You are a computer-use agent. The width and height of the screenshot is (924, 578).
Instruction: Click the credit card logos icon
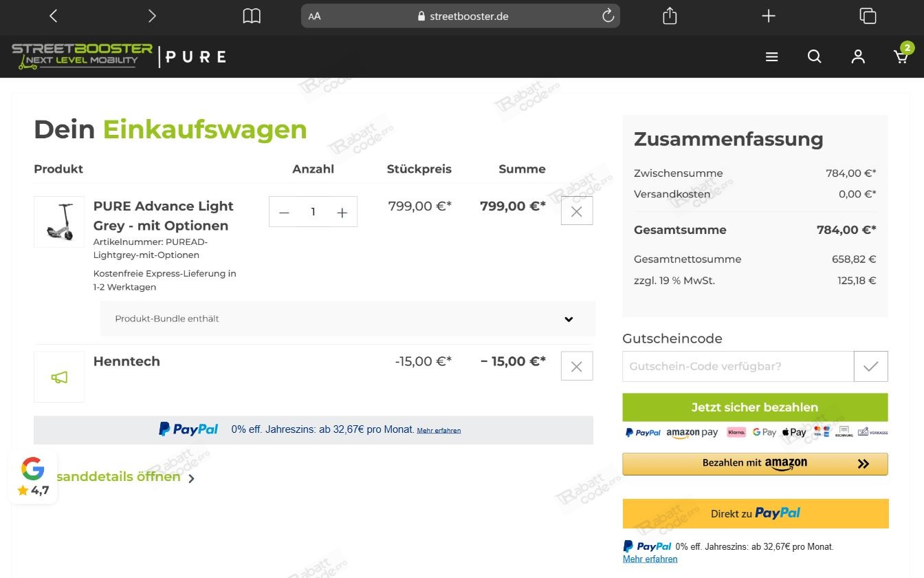(x=822, y=431)
